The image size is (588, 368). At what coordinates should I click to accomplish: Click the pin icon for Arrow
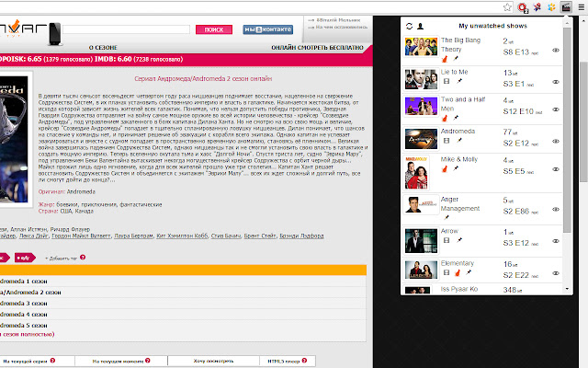pyautogui.click(x=459, y=240)
